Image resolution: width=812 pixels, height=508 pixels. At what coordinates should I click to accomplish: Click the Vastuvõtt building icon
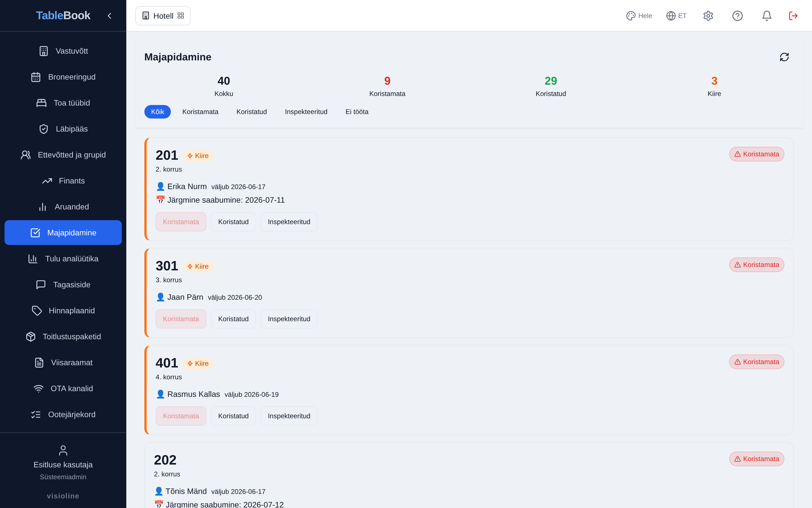pyautogui.click(x=44, y=51)
